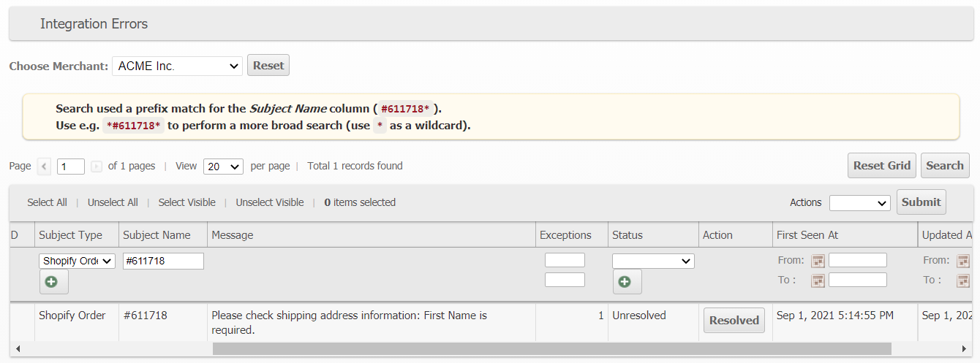Sort by the First Seen At column

[807, 235]
